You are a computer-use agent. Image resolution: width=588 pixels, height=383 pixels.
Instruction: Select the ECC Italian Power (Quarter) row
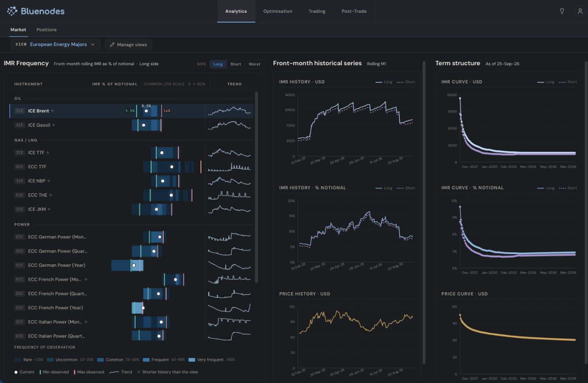tap(131, 336)
